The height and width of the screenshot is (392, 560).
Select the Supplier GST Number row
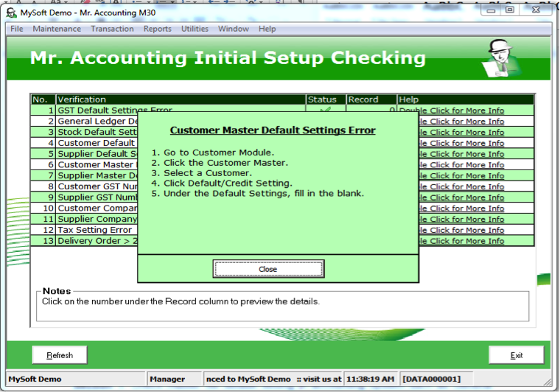97,197
